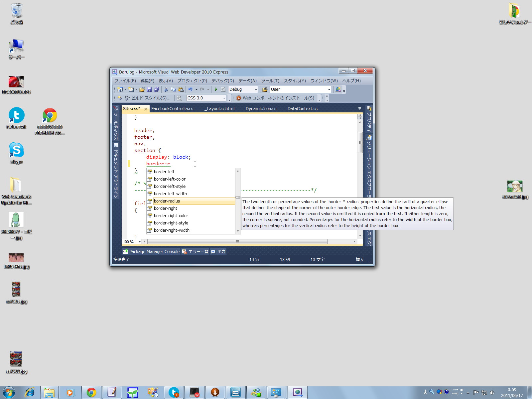Save the file with the floppy icon

[149, 89]
